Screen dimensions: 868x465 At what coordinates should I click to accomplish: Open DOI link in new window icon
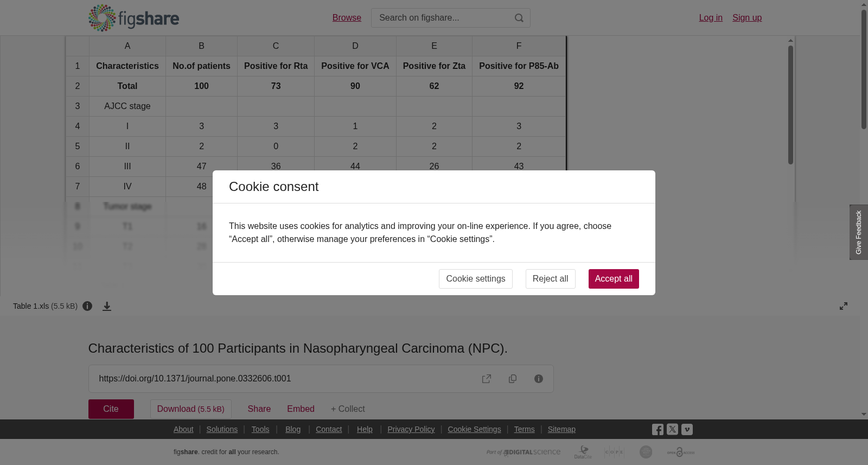coord(487,379)
